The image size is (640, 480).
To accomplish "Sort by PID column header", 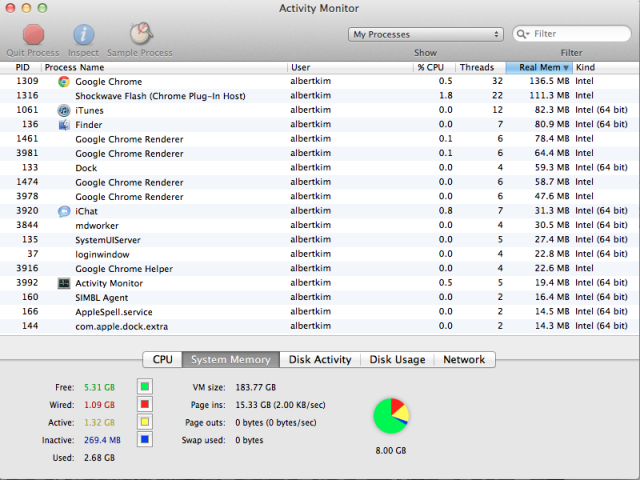I will [21, 67].
